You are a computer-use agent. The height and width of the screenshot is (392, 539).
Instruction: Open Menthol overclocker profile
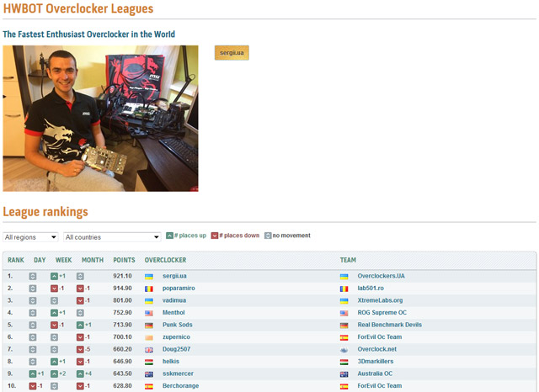click(x=173, y=312)
